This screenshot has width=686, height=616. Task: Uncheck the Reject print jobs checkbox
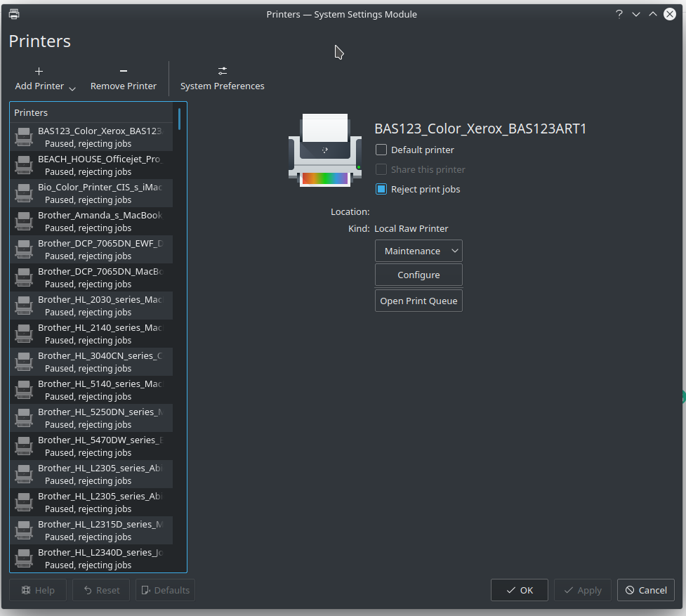[381, 190]
